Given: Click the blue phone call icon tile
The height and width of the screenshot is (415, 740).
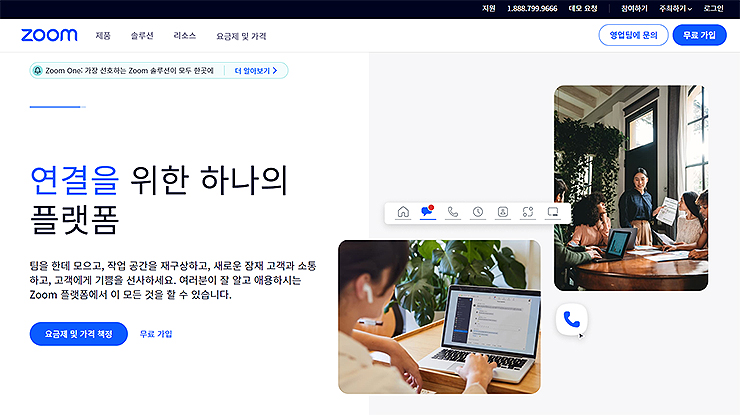Looking at the screenshot, I should pyautogui.click(x=572, y=320).
